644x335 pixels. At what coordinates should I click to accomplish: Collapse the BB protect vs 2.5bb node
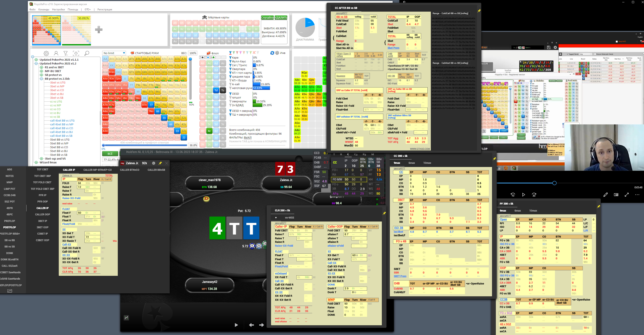coord(42,79)
